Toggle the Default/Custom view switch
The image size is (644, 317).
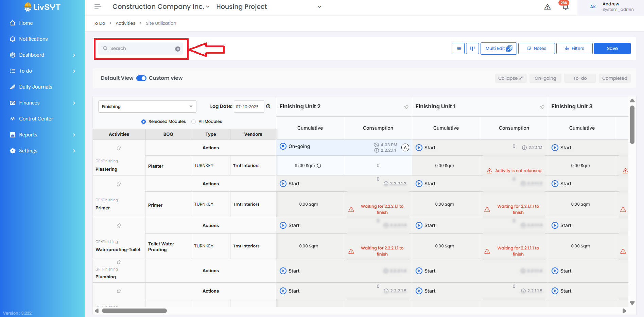(141, 78)
